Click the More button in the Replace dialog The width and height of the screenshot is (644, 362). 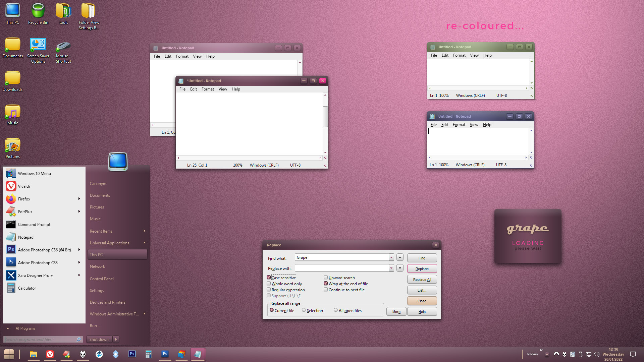tap(396, 312)
